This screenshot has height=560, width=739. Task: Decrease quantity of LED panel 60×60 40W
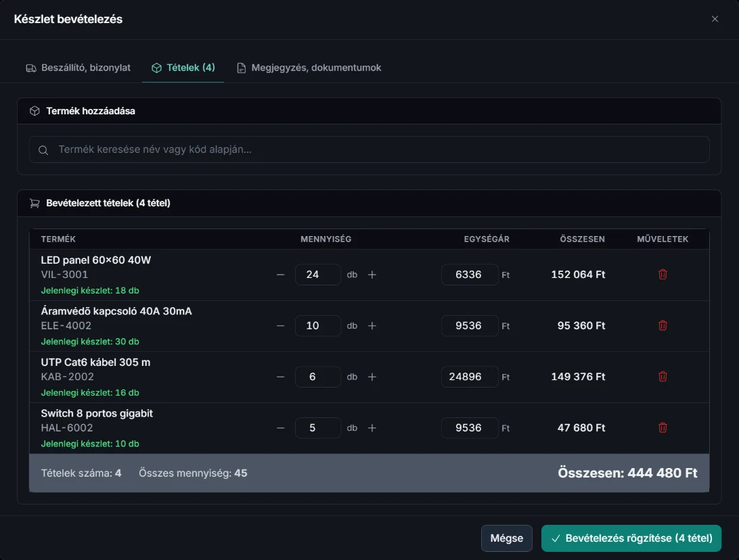click(x=280, y=275)
